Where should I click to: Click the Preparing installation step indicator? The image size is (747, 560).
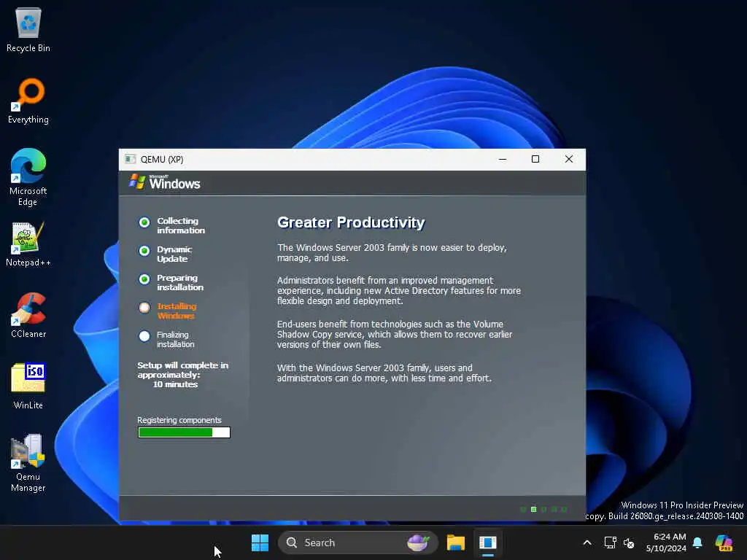144,279
